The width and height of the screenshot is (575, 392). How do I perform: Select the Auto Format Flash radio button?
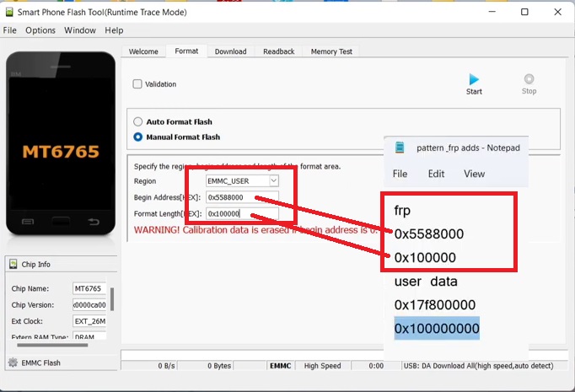pyautogui.click(x=138, y=121)
